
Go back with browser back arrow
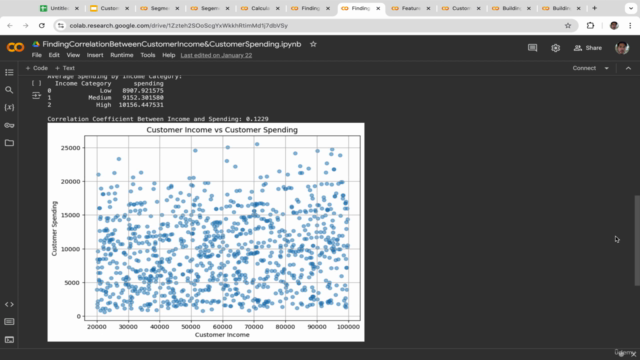(10, 25)
